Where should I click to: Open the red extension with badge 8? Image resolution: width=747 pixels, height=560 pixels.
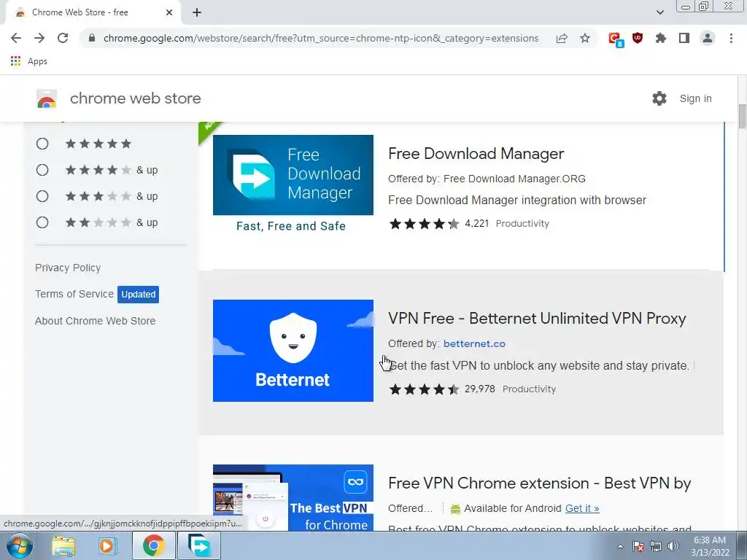click(616, 39)
